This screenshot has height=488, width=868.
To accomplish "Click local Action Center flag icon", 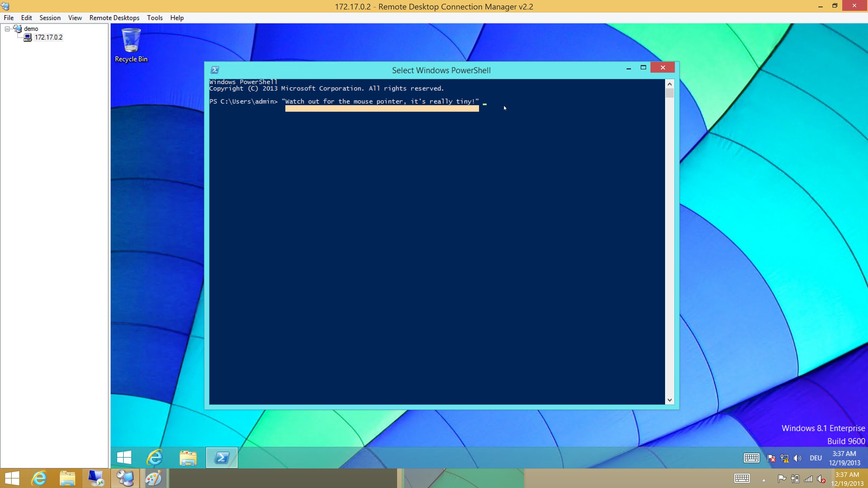I will point(782,479).
